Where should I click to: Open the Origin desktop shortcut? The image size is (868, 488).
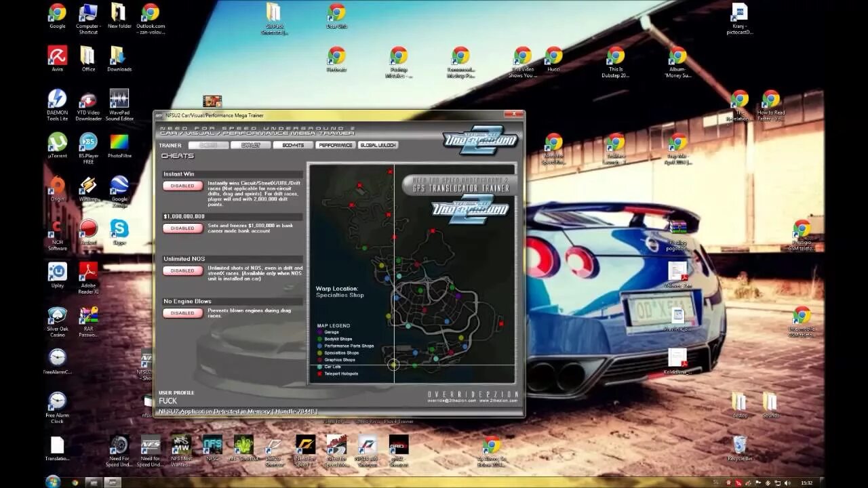pos(57,188)
